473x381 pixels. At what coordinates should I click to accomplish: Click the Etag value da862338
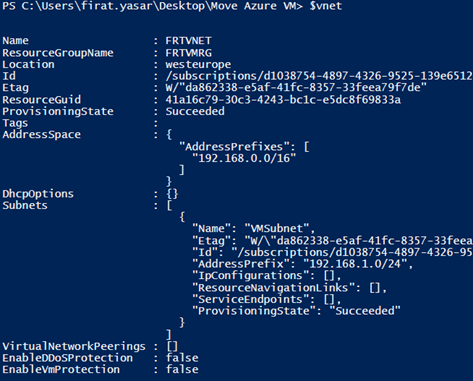tap(296, 88)
